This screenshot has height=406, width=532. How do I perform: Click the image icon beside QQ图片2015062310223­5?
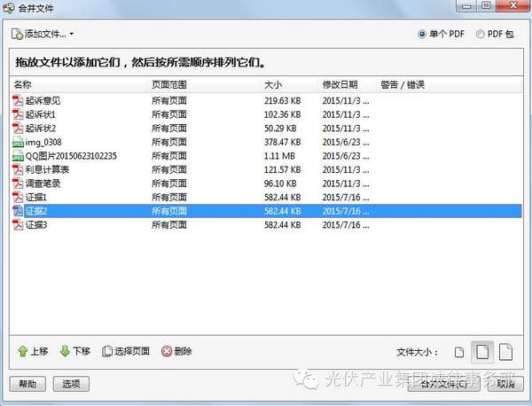[18, 156]
